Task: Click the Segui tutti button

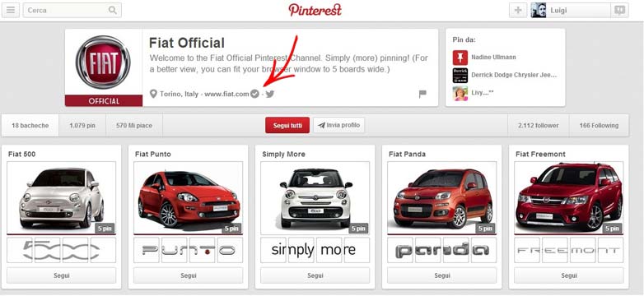Action: coord(287,126)
